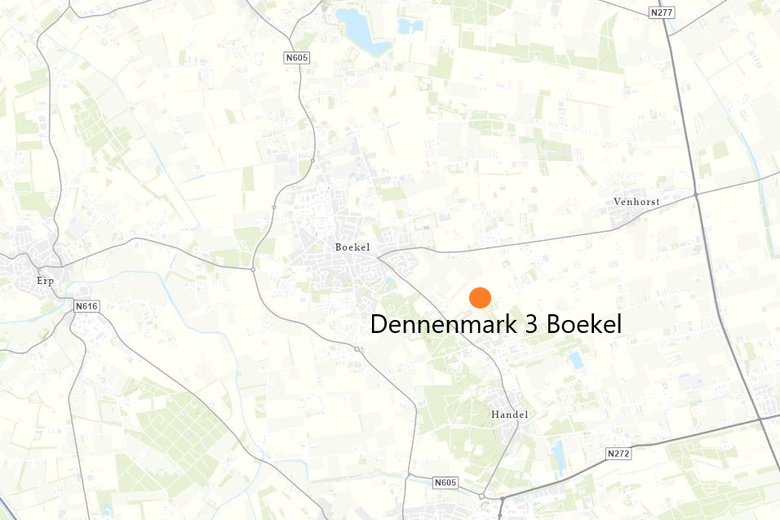Click the roundabout west of Boekel
The height and width of the screenshot is (520, 780).
(253, 270)
